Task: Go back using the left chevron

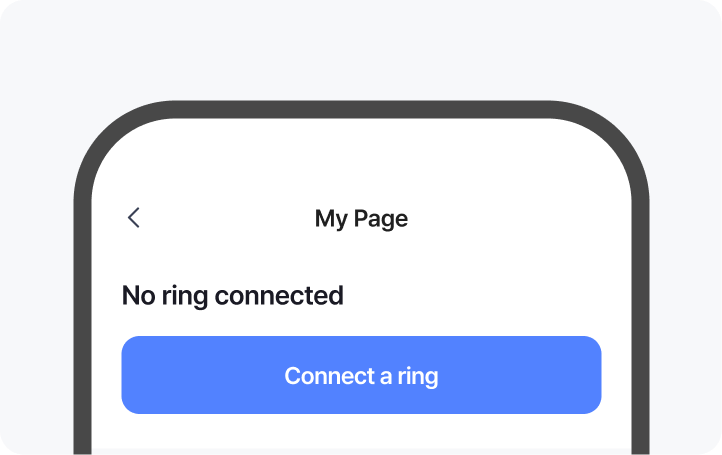Action: [x=134, y=218]
